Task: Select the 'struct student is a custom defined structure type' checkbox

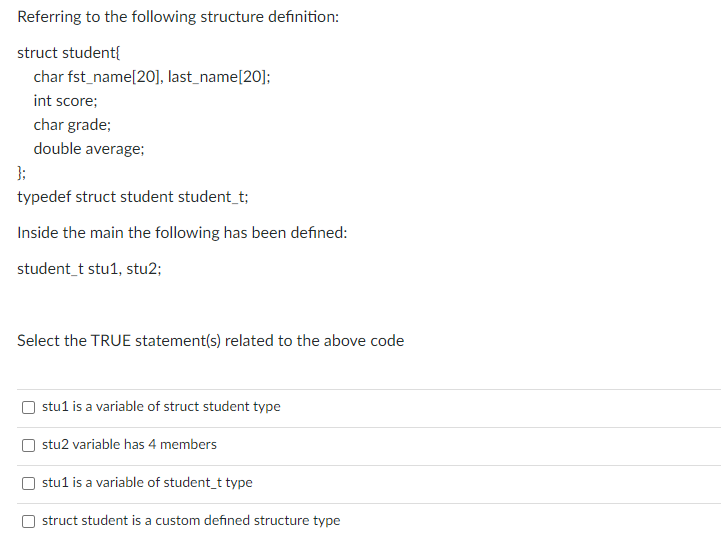Action: pos(29,521)
